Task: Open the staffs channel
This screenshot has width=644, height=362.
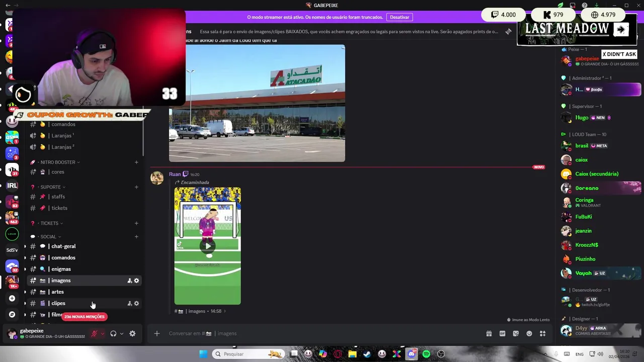Action: pyautogui.click(x=84, y=197)
